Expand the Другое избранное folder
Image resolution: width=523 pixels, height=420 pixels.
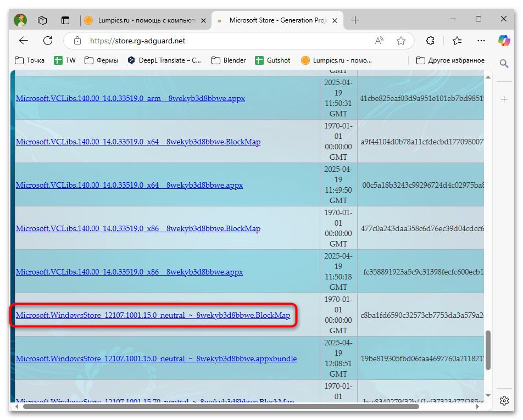[450, 60]
